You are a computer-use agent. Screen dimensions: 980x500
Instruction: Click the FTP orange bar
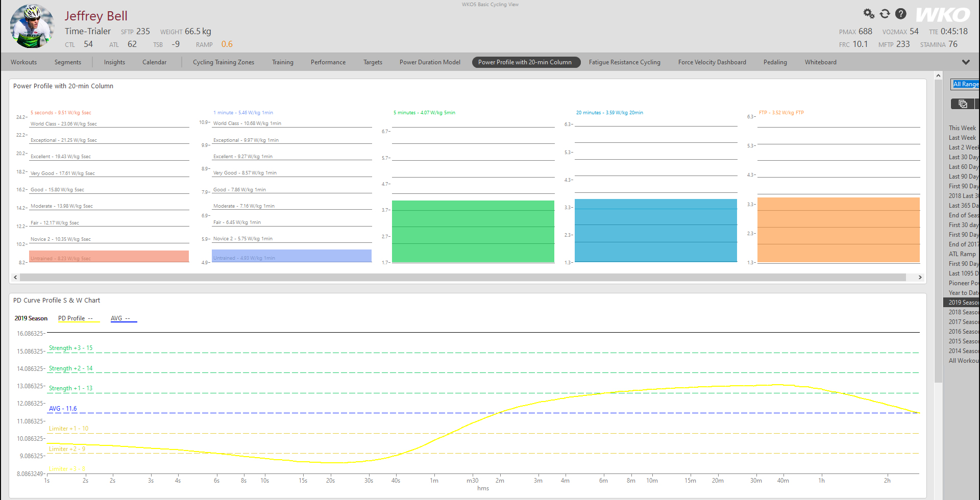coord(839,230)
